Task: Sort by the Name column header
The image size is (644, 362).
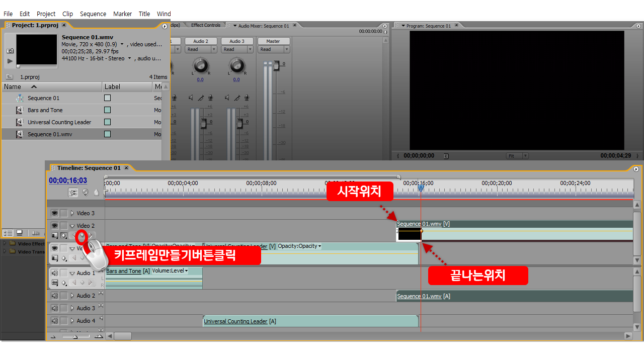Action: click(x=52, y=86)
